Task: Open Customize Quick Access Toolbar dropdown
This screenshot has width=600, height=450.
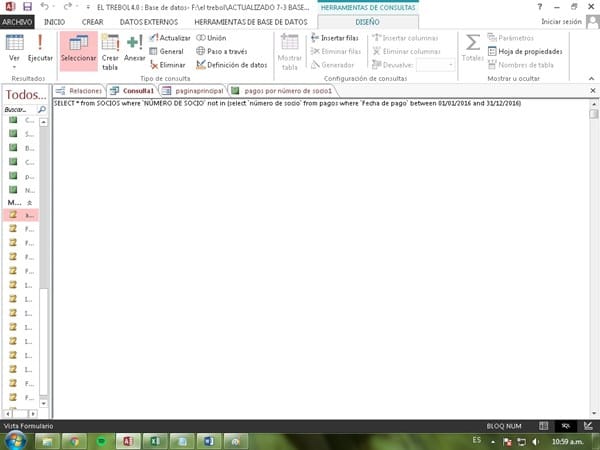Action: pyautogui.click(x=88, y=7)
